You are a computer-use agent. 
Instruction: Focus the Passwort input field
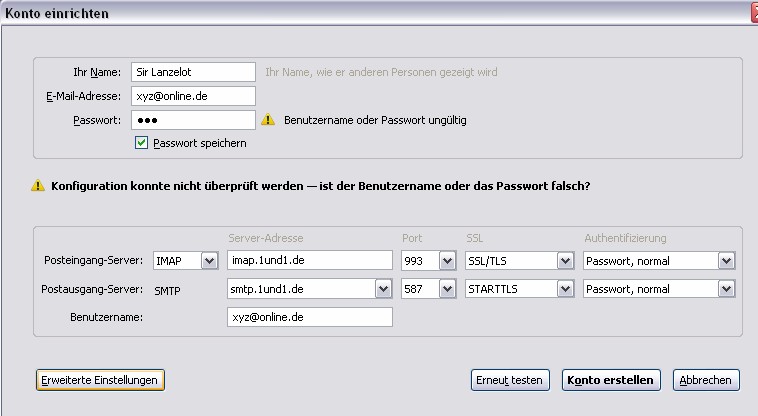(193, 120)
